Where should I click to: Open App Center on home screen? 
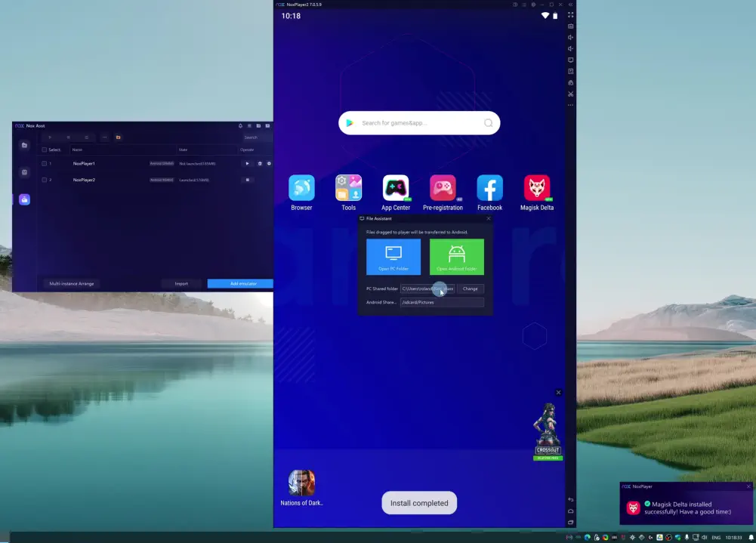396,189
